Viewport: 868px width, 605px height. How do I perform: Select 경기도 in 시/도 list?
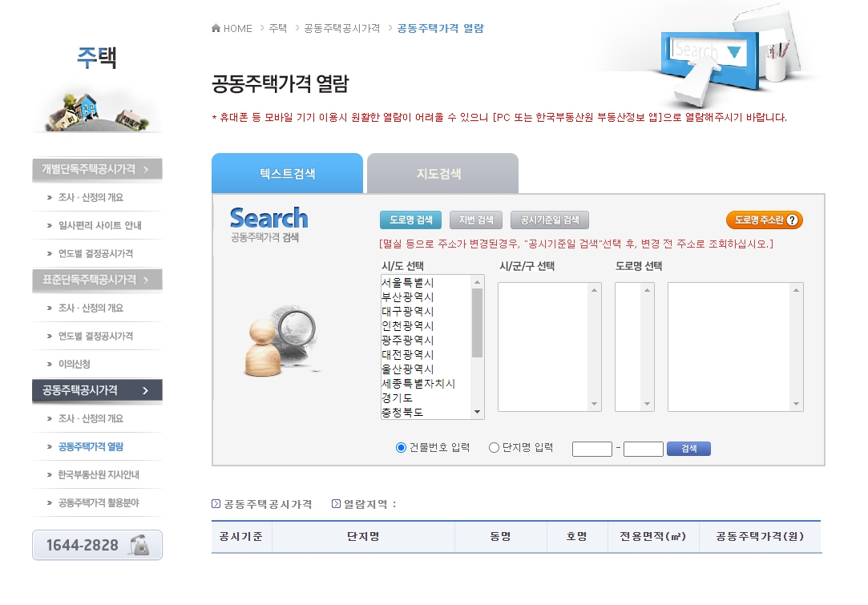pyautogui.click(x=425, y=397)
